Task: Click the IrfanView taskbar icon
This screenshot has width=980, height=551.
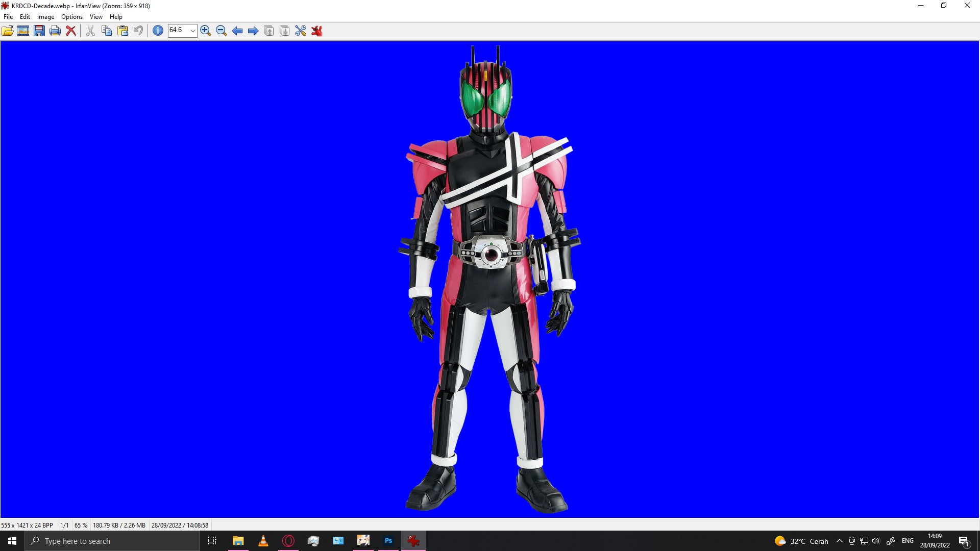Action: 413,541
